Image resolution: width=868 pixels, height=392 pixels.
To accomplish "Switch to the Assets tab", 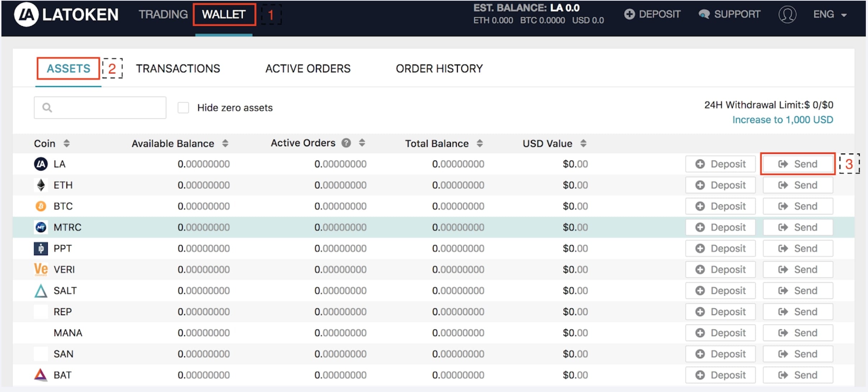I will click(x=68, y=68).
